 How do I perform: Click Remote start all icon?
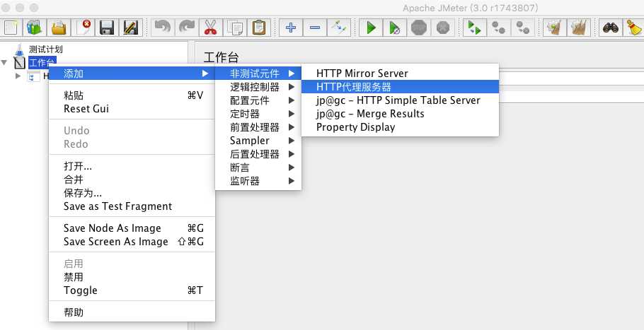click(475, 28)
